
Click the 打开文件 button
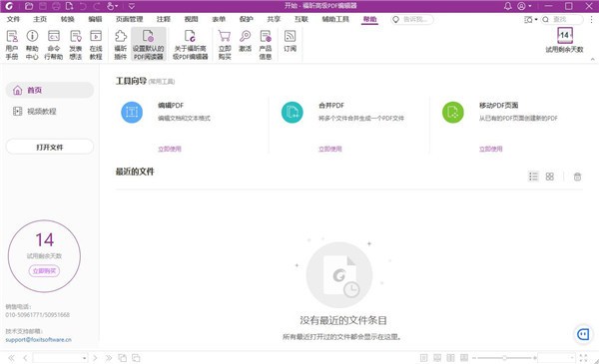pyautogui.click(x=50, y=147)
